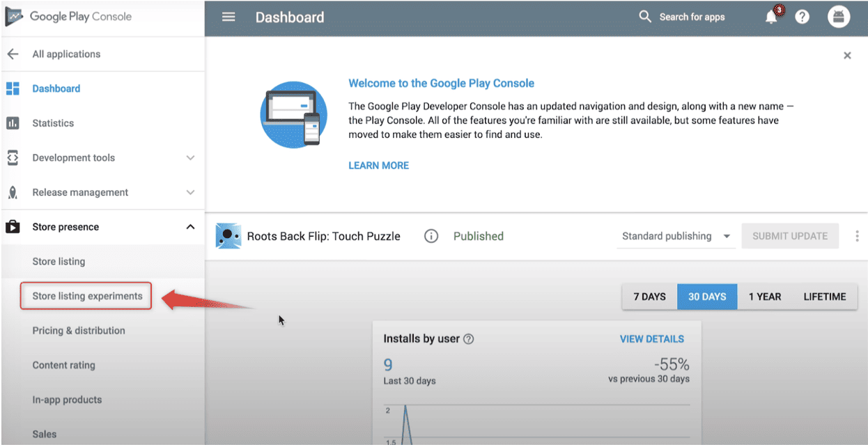868x447 pixels.
Task: Open the notifications bell
Action: [x=772, y=16]
